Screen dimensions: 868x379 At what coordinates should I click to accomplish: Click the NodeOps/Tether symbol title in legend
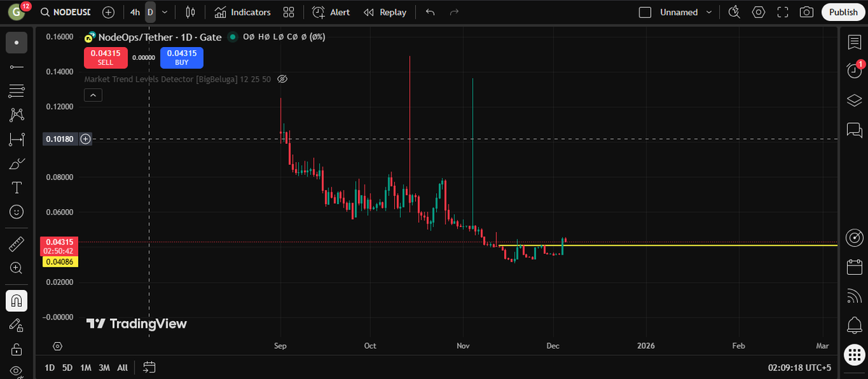(x=159, y=36)
